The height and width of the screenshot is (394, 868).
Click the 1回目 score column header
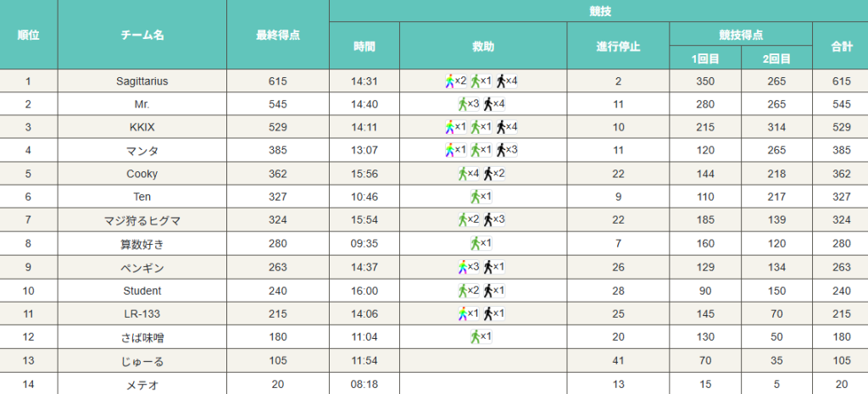(705, 58)
